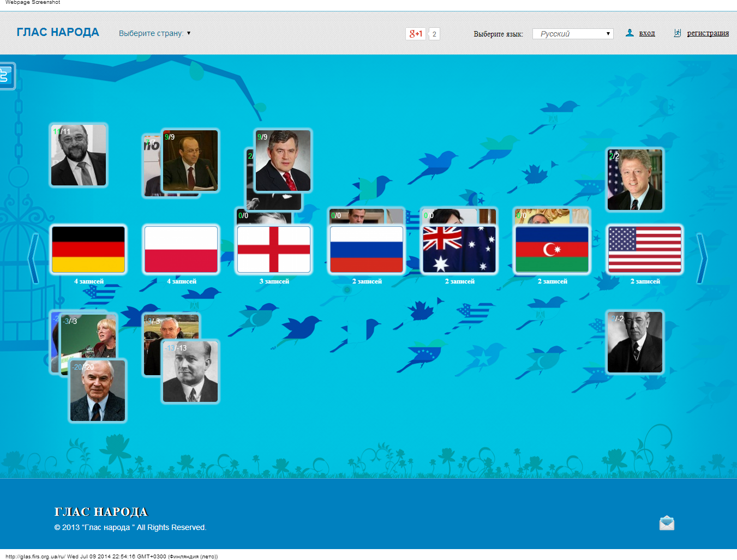Click the user login icon

pos(630,33)
